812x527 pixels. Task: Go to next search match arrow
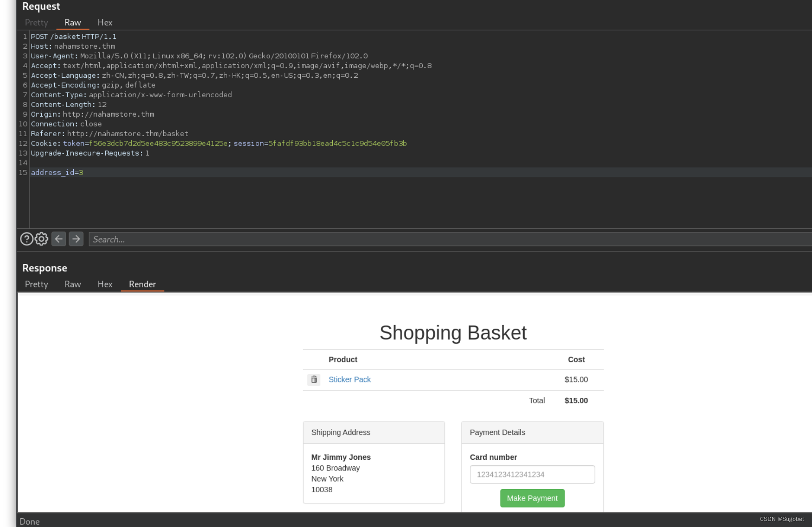(76, 239)
